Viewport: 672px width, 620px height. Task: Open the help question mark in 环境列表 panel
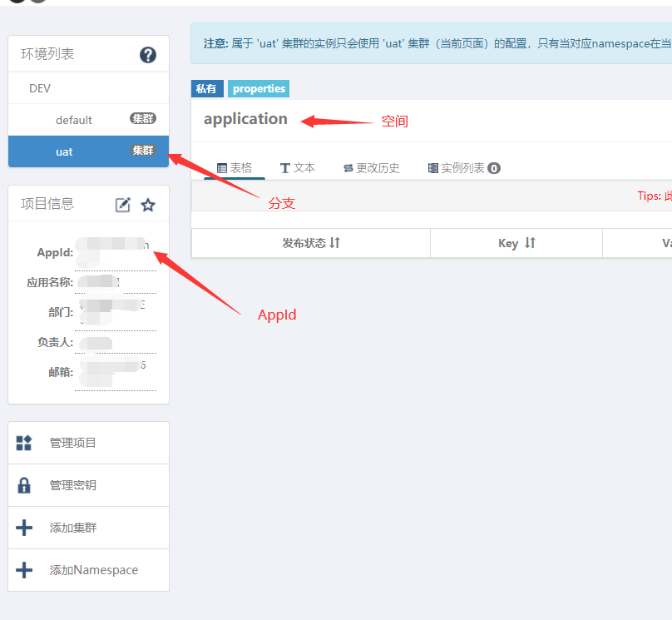(x=147, y=55)
